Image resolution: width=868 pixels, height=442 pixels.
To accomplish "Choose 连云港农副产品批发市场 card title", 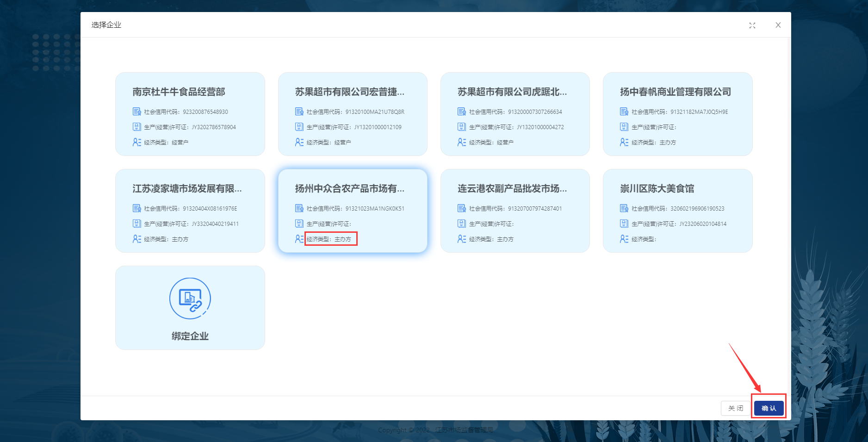I will (512, 188).
